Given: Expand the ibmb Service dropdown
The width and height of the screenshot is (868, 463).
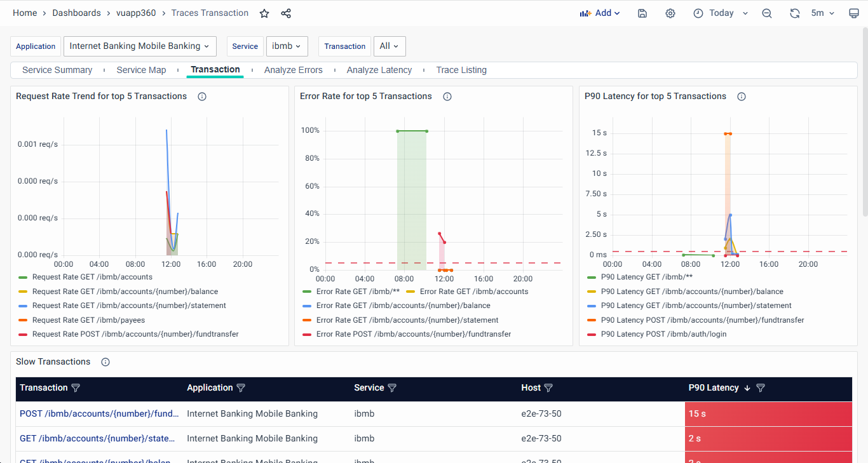Looking at the screenshot, I should [287, 46].
